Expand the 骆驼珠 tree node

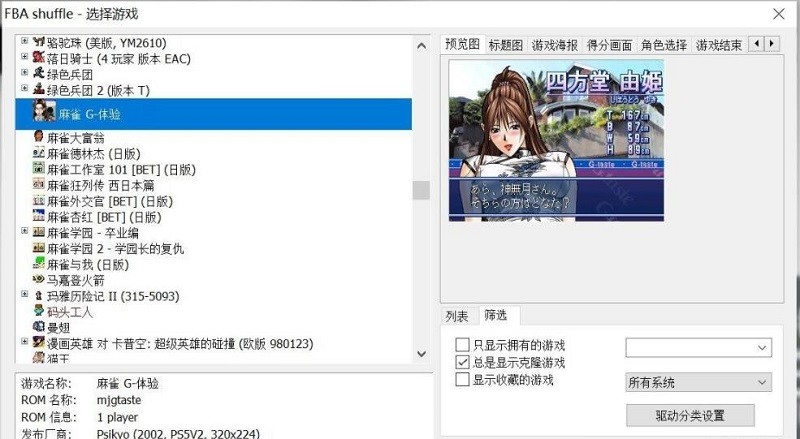click(x=24, y=40)
